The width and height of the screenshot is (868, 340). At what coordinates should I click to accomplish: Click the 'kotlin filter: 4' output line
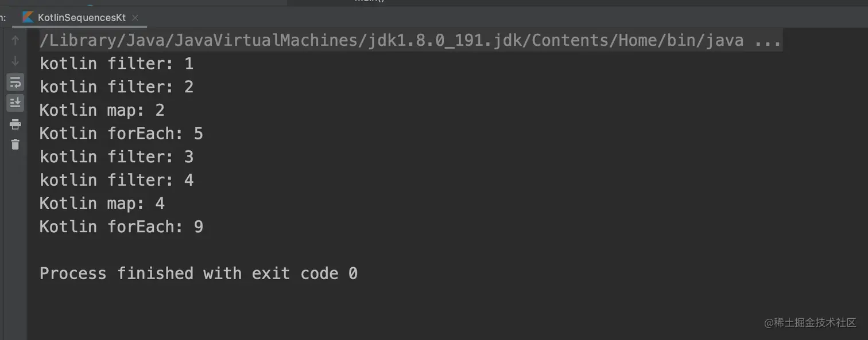pyautogui.click(x=117, y=180)
